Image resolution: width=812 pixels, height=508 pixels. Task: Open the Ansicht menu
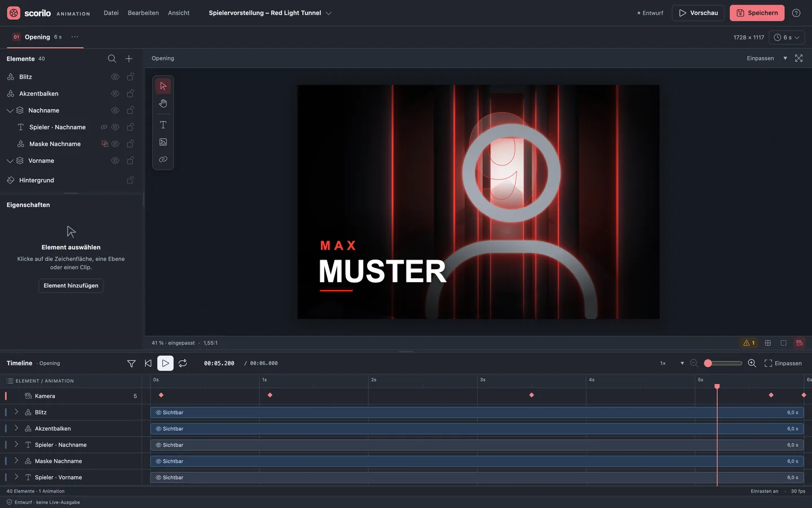tap(179, 13)
